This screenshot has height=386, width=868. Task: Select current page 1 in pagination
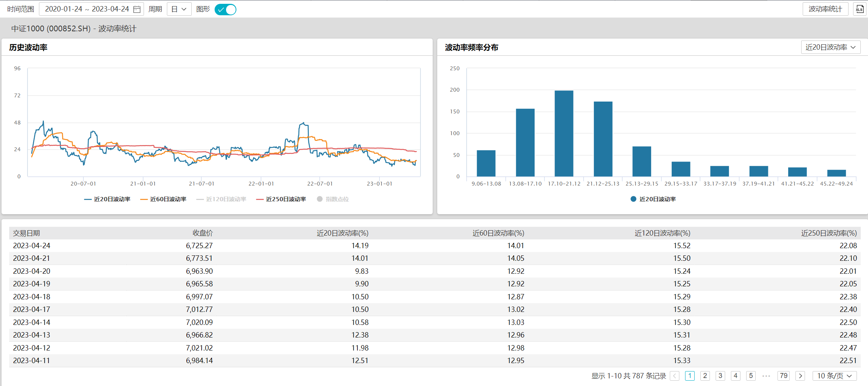[690, 376]
